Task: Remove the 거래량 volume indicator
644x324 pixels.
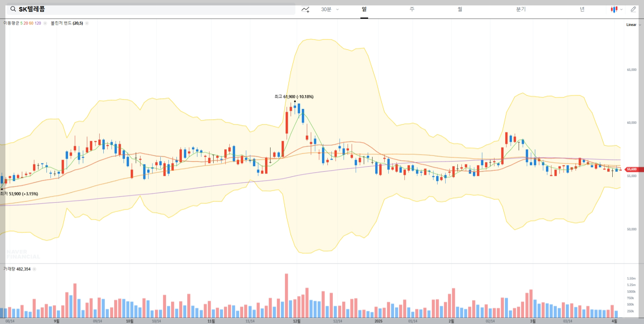Action: tap(34, 269)
